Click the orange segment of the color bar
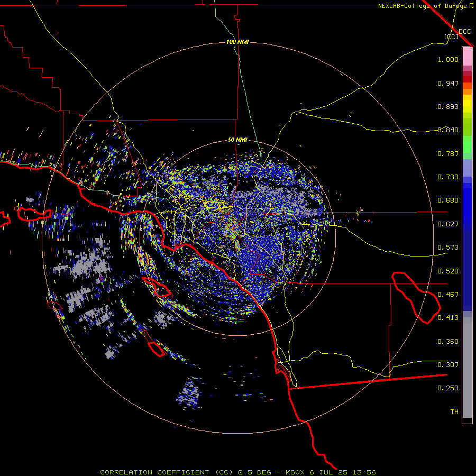476x476 pixels. click(467, 91)
